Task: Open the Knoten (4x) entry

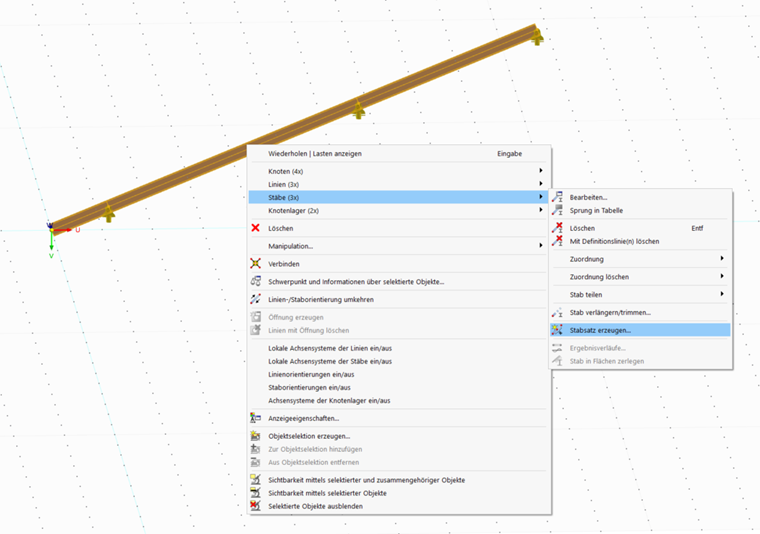Action: 399,171
